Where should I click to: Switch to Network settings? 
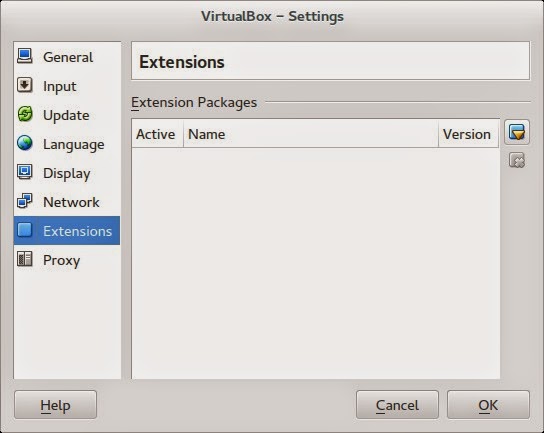click(67, 202)
